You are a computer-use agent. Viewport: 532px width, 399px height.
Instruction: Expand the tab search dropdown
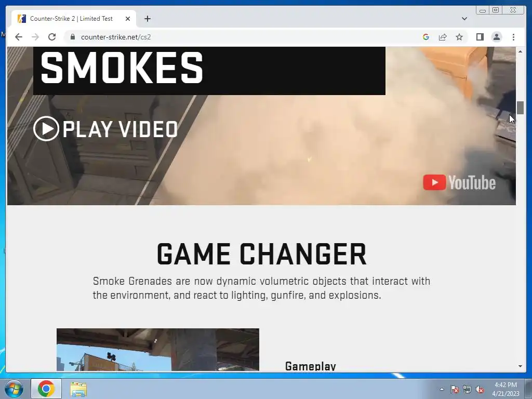(x=464, y=19)
